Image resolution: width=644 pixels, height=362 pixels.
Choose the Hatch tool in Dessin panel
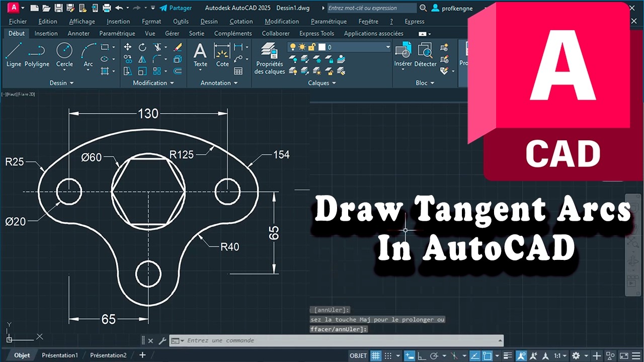tap(105, 71)
